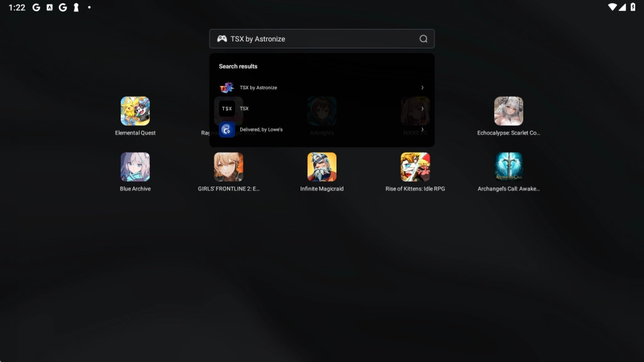Select the TSX by Astronize result text
The width and height of the screenshot is (644, 362).
coord(258,87)
